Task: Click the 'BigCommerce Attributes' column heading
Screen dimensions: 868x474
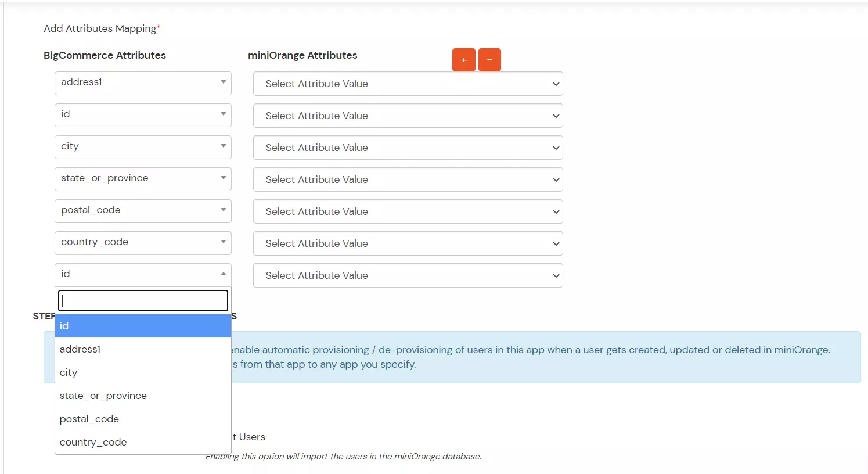Action: [x=105, y=55]
